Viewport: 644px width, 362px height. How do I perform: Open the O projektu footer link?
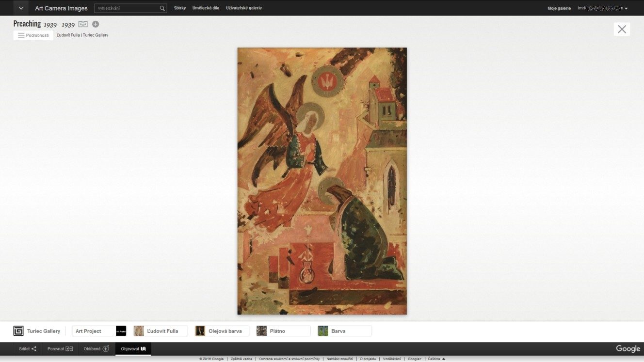click(368, 359)
